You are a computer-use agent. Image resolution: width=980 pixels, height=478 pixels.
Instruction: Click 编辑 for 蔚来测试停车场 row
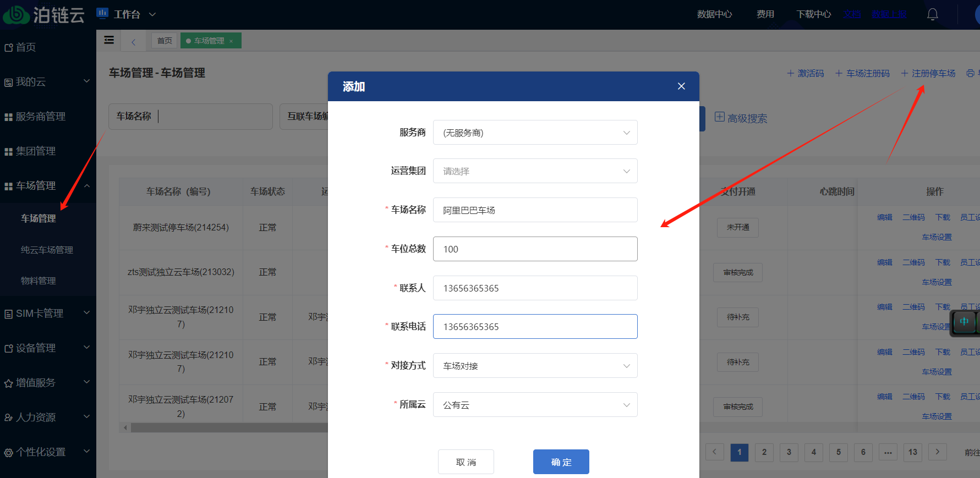point(884,217)
